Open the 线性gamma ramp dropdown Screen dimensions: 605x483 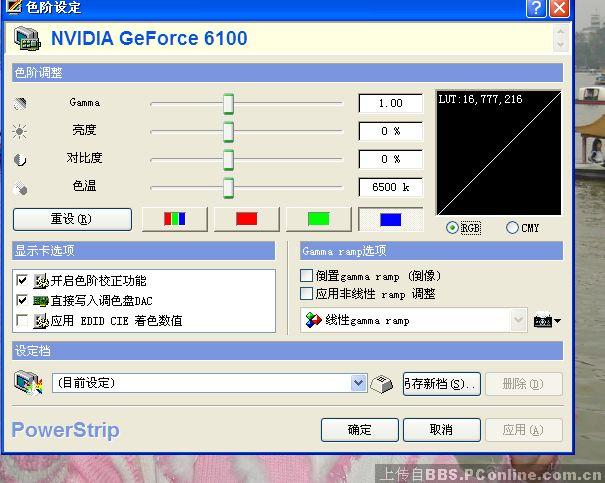coord(519,320)
